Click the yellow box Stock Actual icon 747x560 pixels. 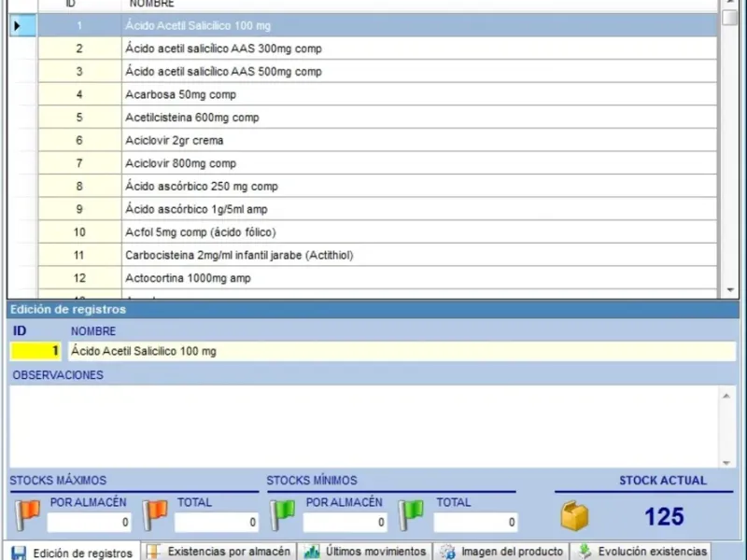click(574, 516)
